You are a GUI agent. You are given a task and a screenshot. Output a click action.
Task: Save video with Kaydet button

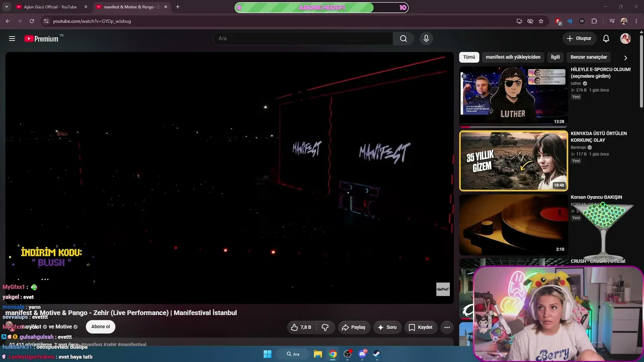tap(420, 327)
